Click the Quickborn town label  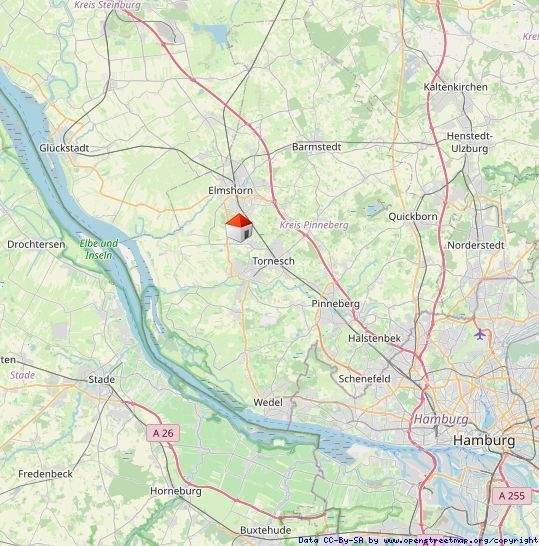pos(413,217)
